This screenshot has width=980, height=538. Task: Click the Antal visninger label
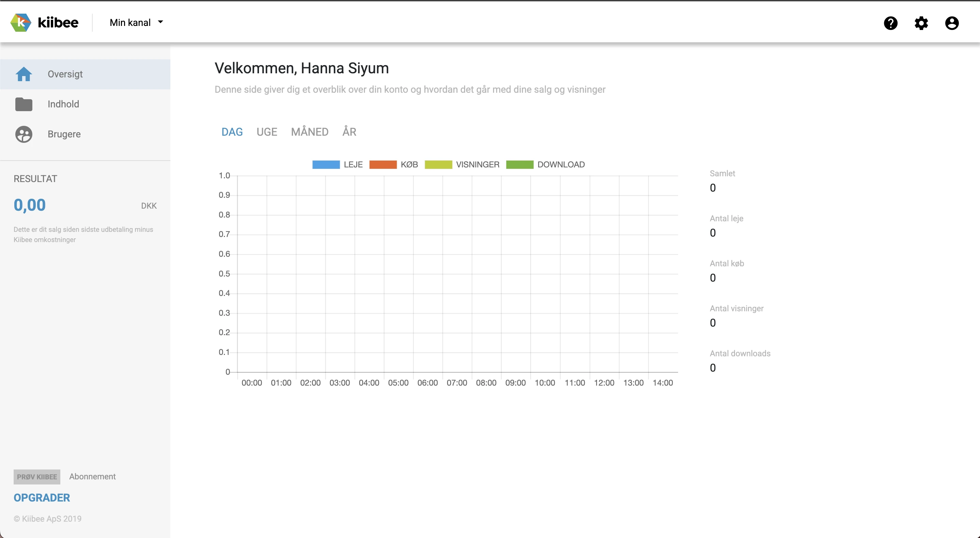pos(736,309)
